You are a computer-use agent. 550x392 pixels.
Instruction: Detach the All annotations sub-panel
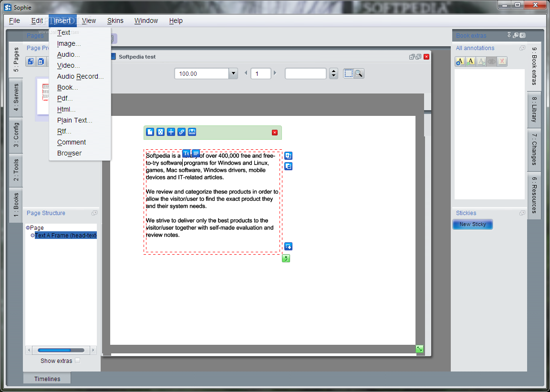[522, 48]
